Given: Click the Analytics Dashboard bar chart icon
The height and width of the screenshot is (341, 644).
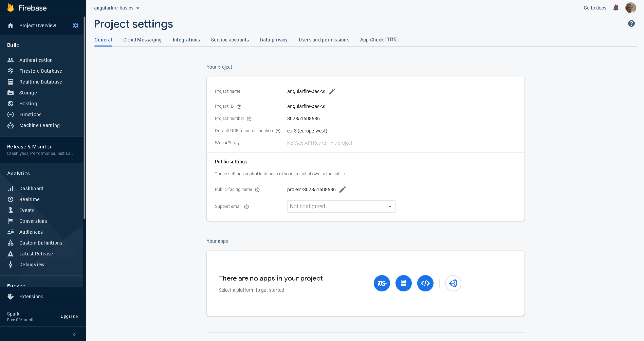Looking at the screenshot, I should click(11, 189).
